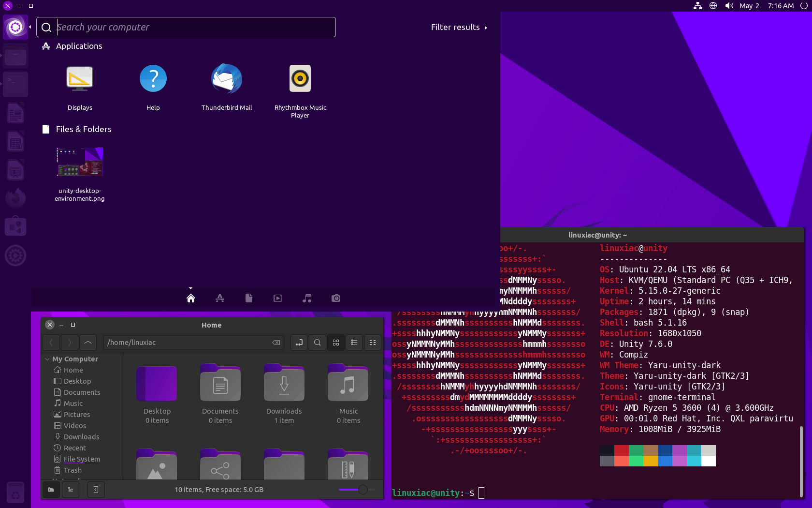Launch Firefox from the launcher
Screen dimensions: 812x508
click(15, 198)
